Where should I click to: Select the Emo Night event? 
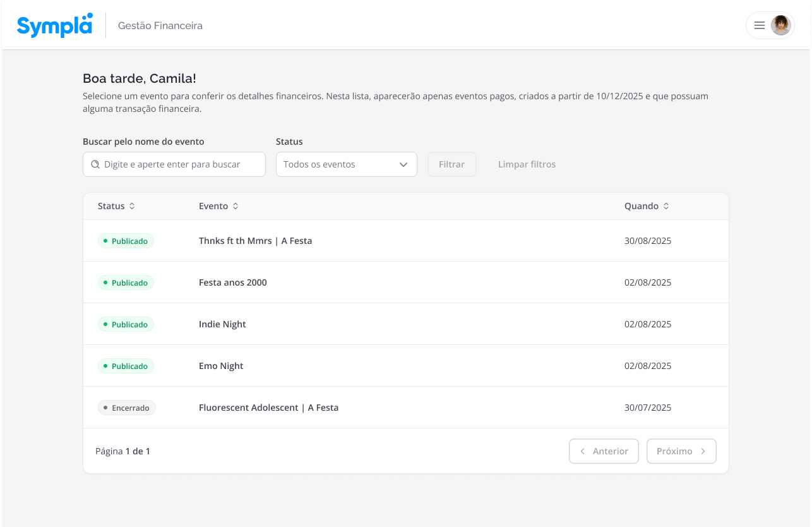(x=221, y=366)
